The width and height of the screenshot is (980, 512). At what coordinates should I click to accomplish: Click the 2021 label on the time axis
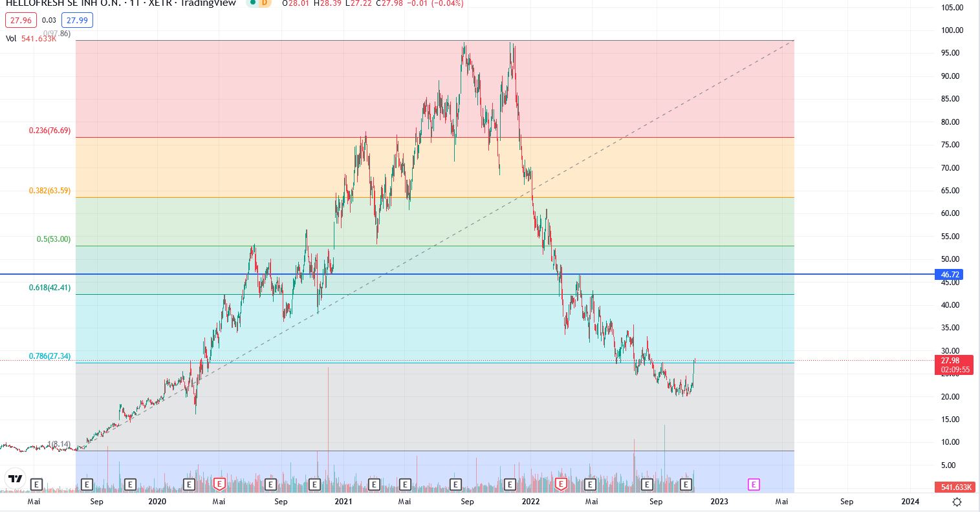[x=343, y=501]
